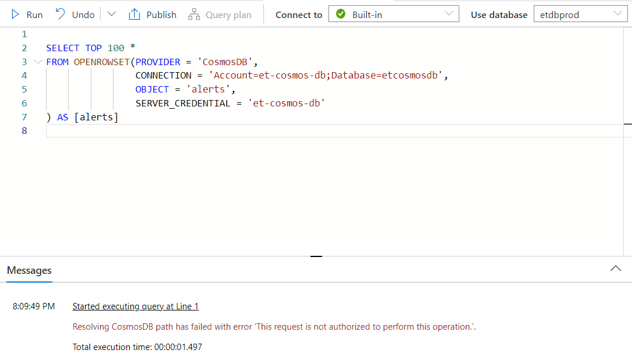Open the Connect to dropdown

[x=448, y=14]
